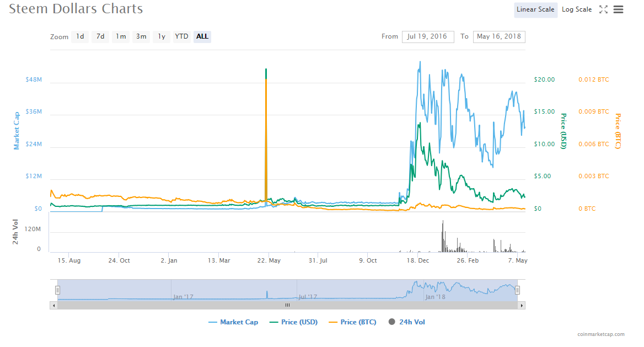The height and width of the screenshot is (347, 644).
Task: Switch chart to Log Scale
Action: coord(577,9)
